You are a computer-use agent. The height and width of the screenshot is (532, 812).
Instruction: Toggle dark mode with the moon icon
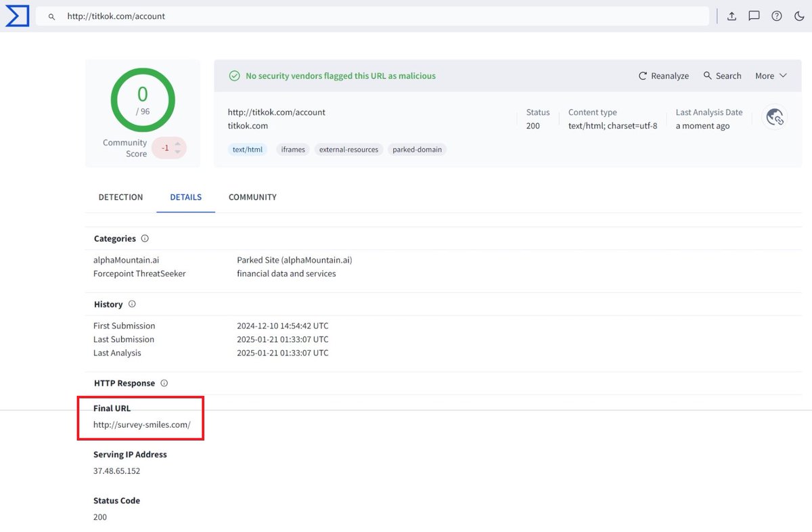[798, 16]
